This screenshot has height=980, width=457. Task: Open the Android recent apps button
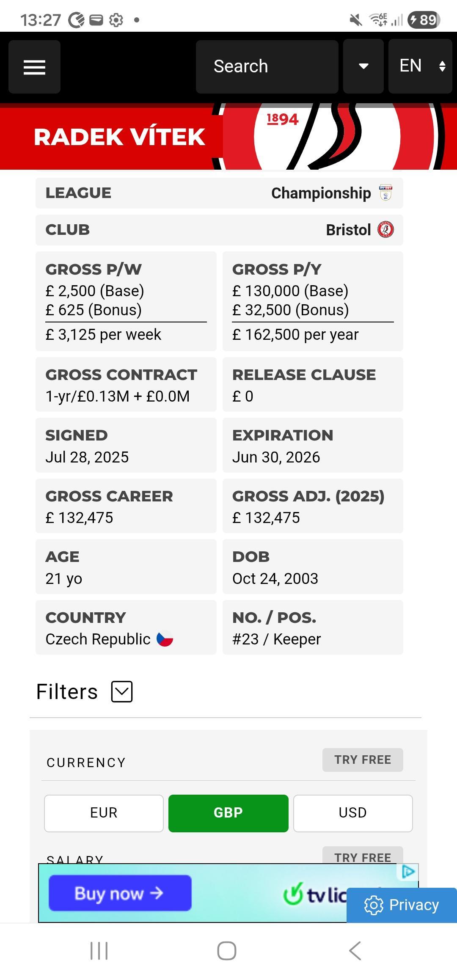(99, 951)
